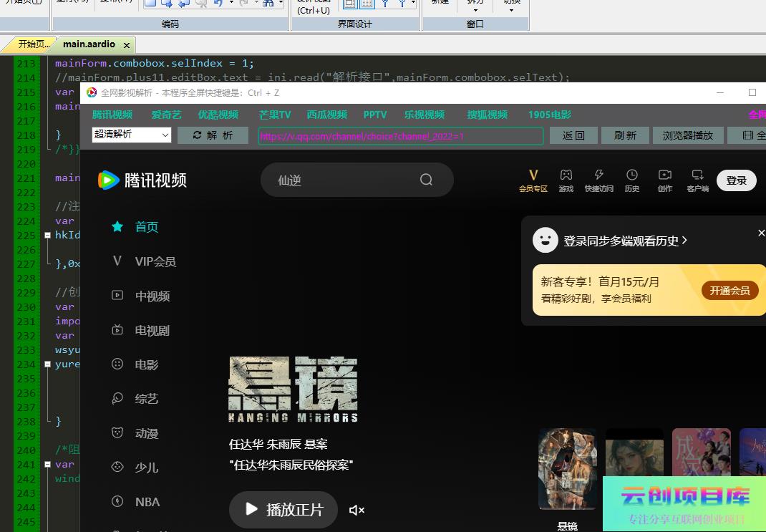The height and width of the screenshot is (532, 766).
Task: Collapse code fold at line 225
Action: 48,235
